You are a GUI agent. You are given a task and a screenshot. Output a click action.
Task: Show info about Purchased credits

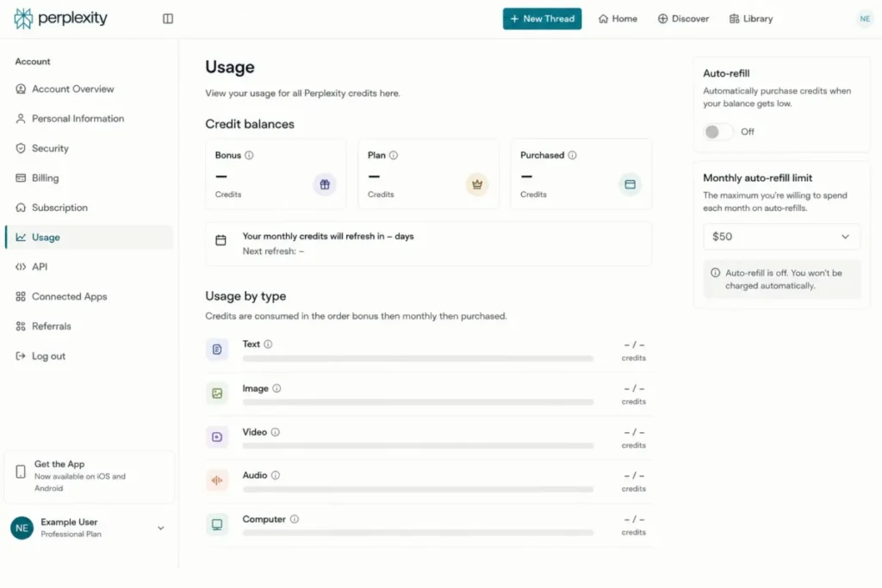click(572, 155)
